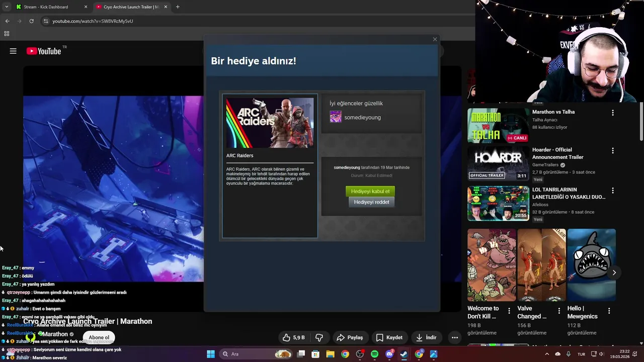Open Windows Start menu

pyautogui.click(x=211, y=354)
